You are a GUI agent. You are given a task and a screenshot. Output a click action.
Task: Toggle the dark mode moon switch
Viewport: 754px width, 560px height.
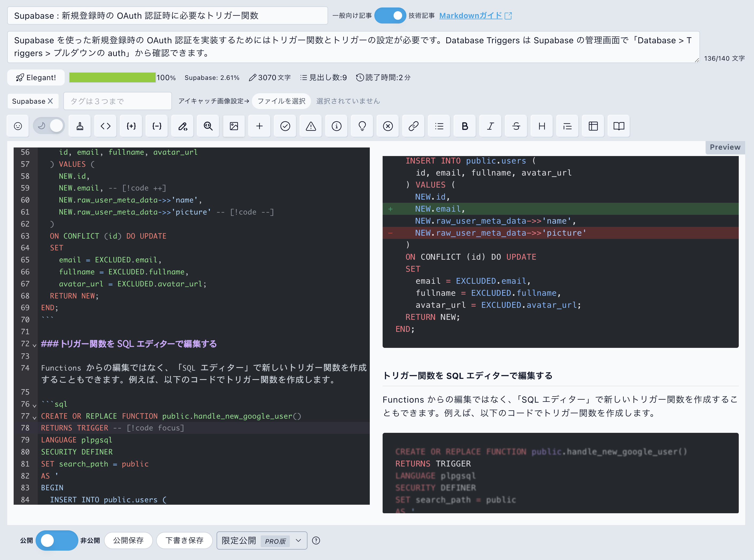[49, 126]
